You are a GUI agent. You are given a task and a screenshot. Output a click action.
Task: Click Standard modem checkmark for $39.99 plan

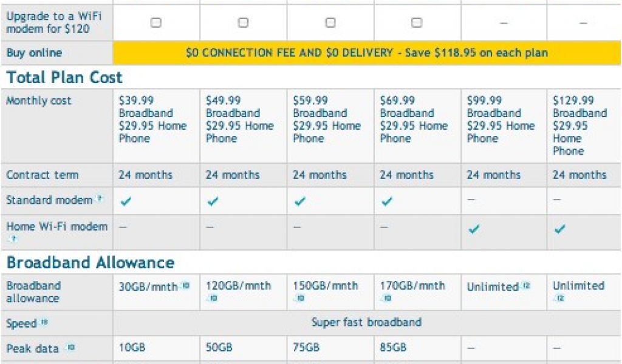[x=126, y=201]
